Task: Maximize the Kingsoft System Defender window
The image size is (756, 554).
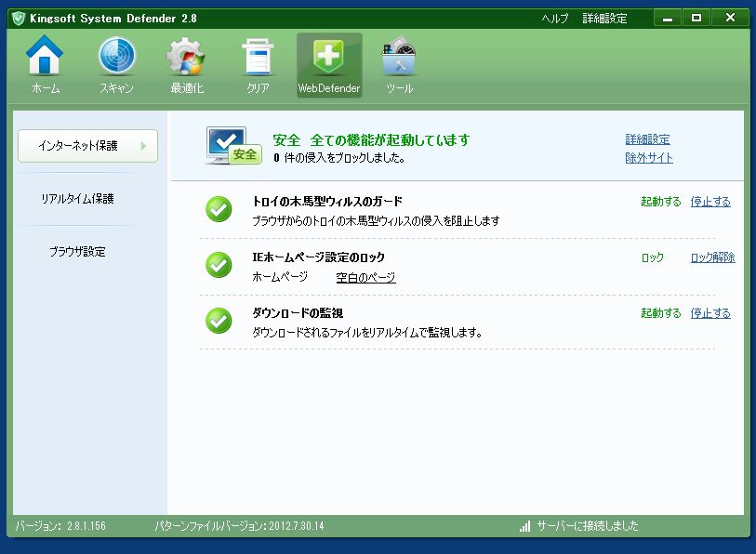Action: coord(696,19)
